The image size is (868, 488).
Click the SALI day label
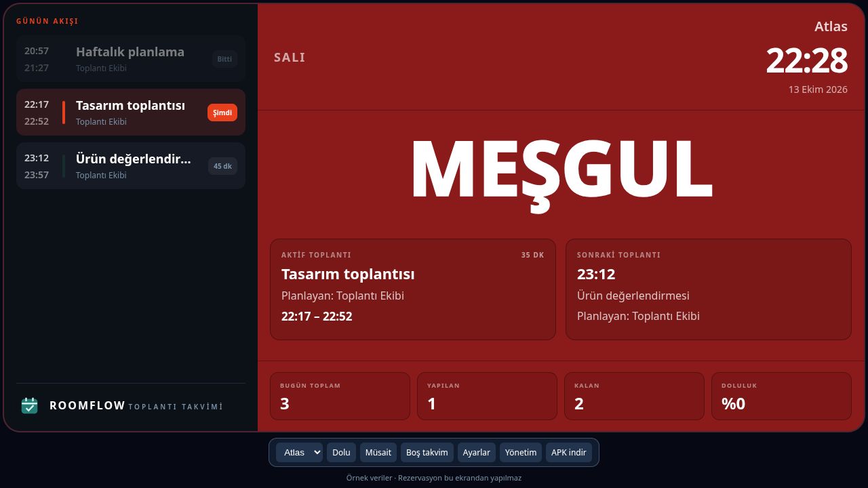point(290,58)
